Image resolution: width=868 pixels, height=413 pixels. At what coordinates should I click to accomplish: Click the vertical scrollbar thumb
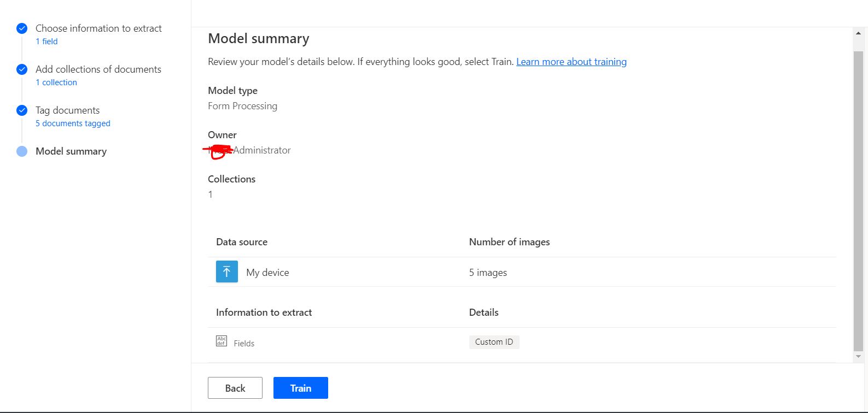858,200
